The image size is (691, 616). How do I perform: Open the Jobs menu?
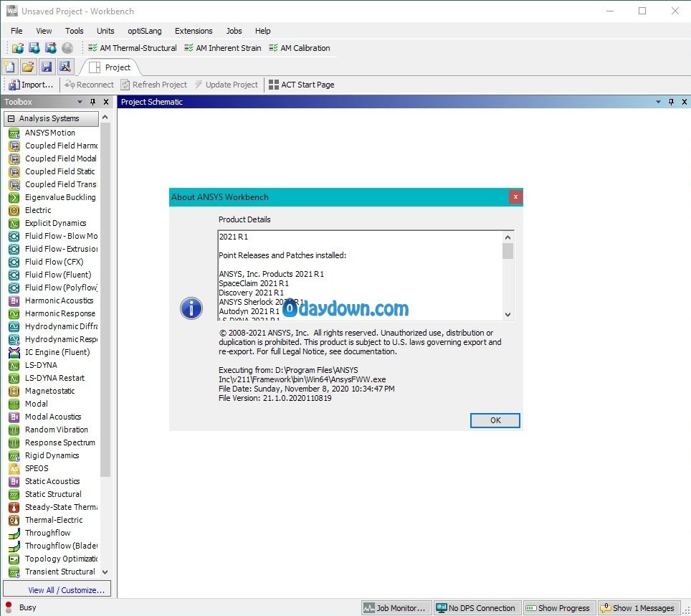[234, 31]
